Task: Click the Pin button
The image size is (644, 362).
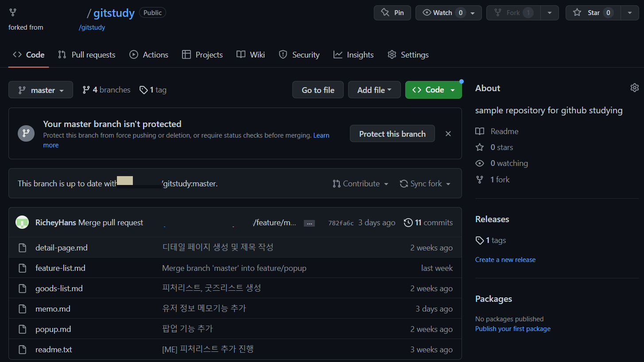Action: point(392,13)
